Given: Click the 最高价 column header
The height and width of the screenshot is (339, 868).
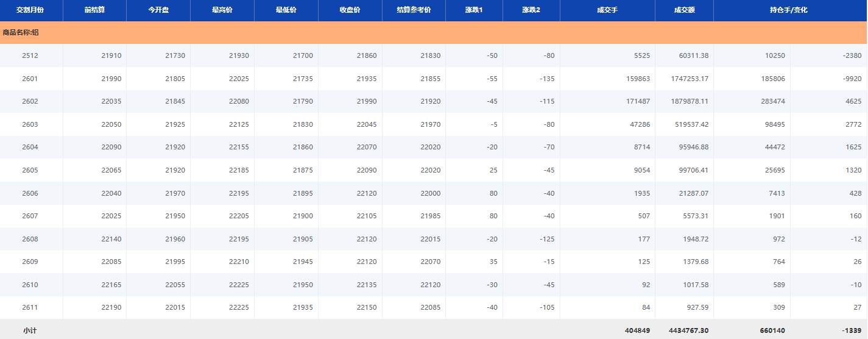Looking at the screenshot, I should point(222,10).
